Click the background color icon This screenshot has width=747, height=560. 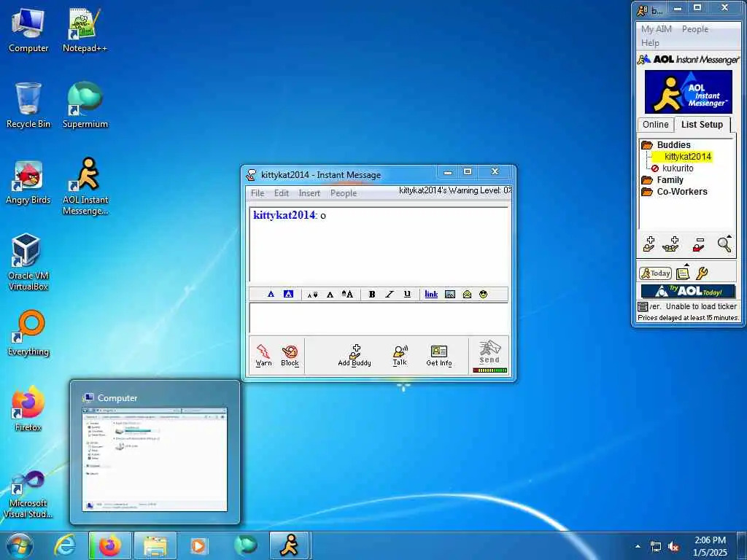point(288,295)
